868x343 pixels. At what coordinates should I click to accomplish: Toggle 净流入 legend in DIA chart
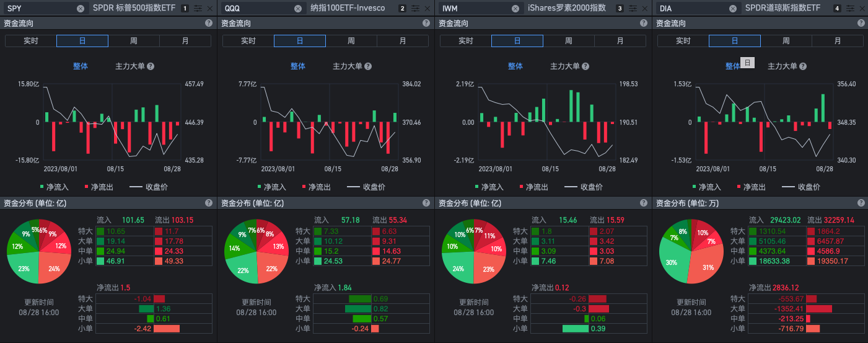707,187
